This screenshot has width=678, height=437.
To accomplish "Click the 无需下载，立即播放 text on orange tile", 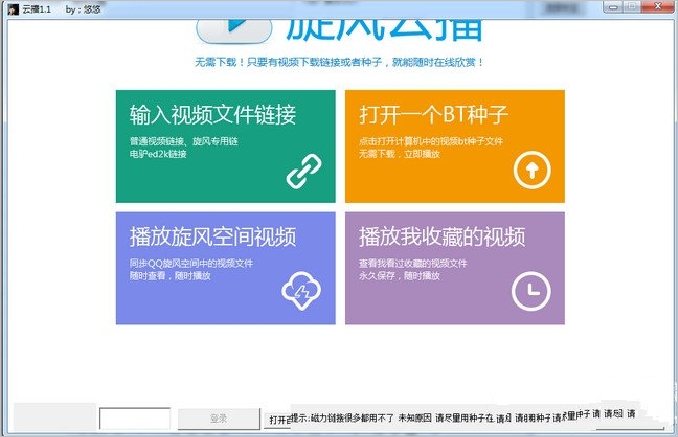I will click(399, 154).
